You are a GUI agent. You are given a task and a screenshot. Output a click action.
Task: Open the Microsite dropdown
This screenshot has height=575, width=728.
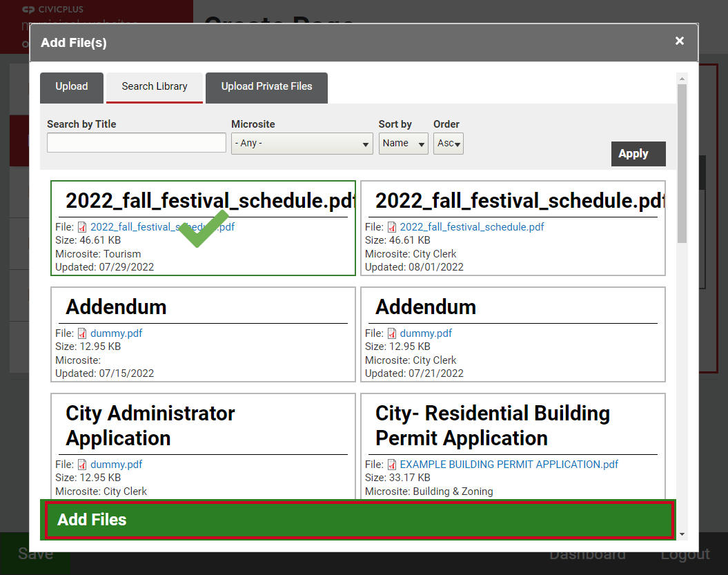point(302,144)
